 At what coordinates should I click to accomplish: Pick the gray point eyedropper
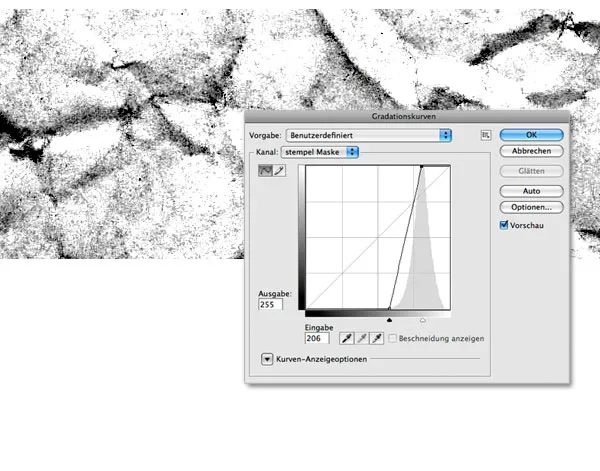pos(362,338)
